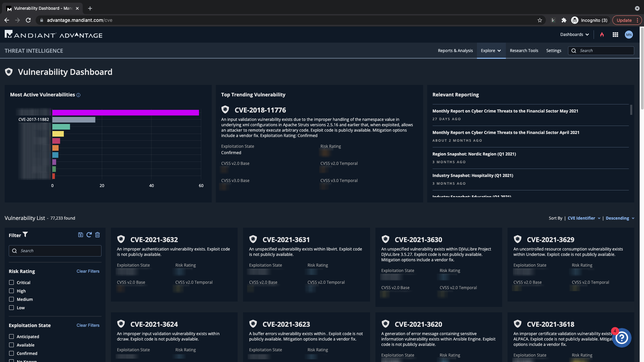Open the Dashboards dropdown
644x362 pixels.
coord(574,35)
